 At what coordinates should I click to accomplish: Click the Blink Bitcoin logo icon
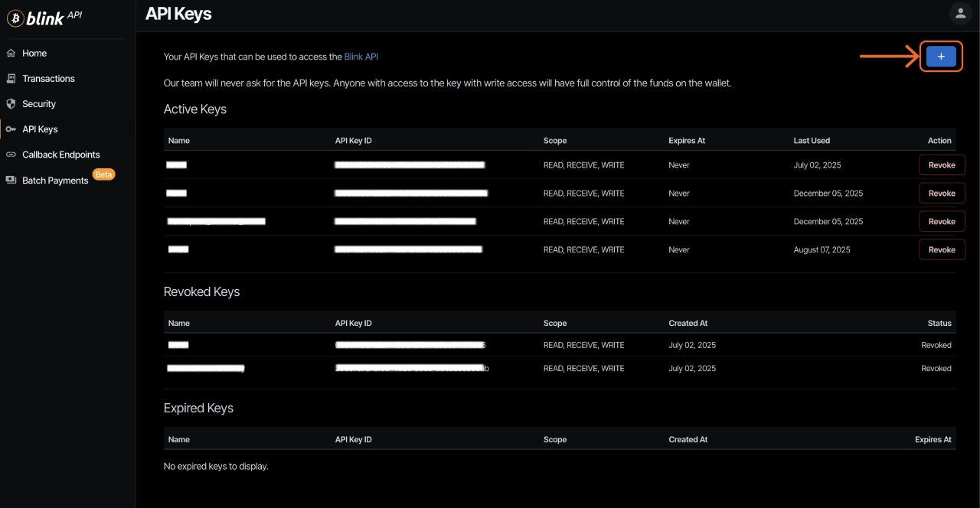[x=15, y=18]
